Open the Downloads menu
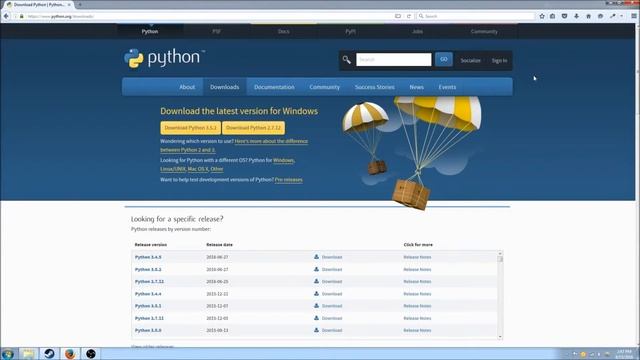 click(x=224, y=87)
